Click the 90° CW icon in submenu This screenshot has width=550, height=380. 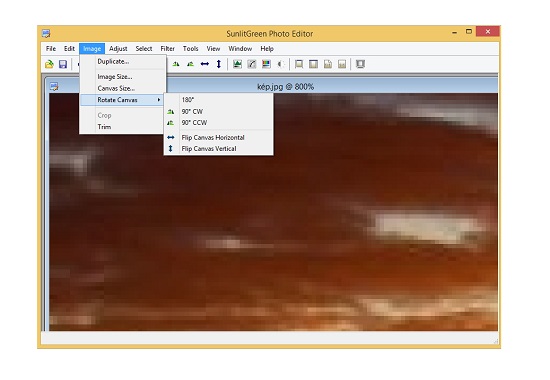coord(170,112)
